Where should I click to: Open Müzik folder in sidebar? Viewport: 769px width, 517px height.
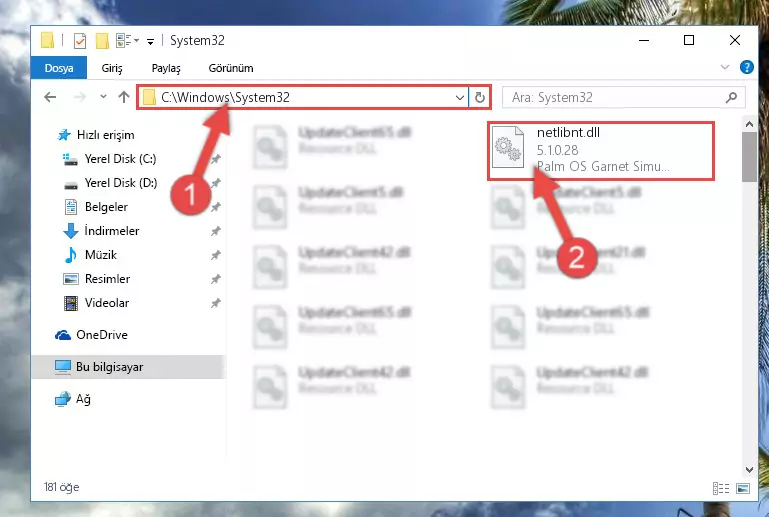101,255
